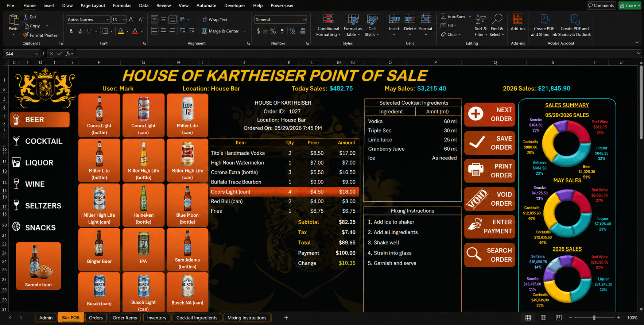644x325 pixels.
Task: Toggle Bold formatting
Action: 71,31
